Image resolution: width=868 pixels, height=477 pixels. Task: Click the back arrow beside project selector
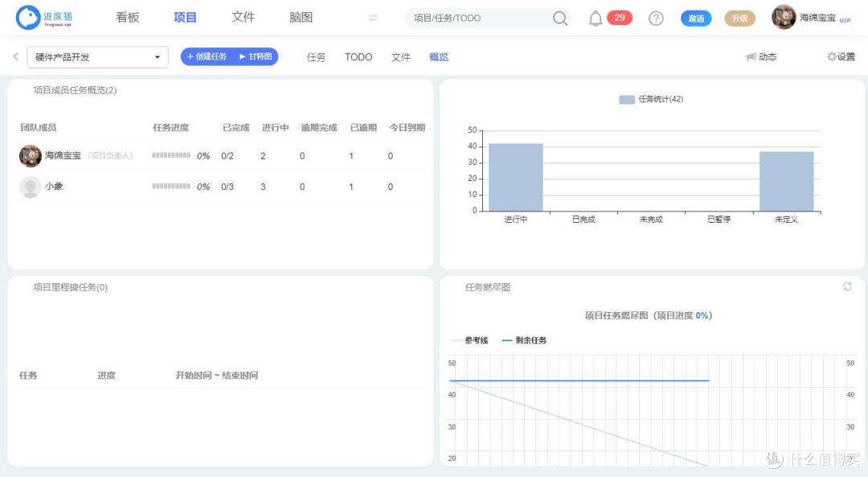tap(15, 56)
